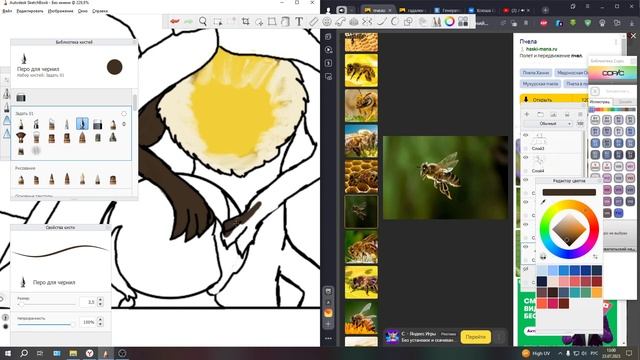Click the brown color circle in brush library
The image size is (640, 360).
click(115, 67)
